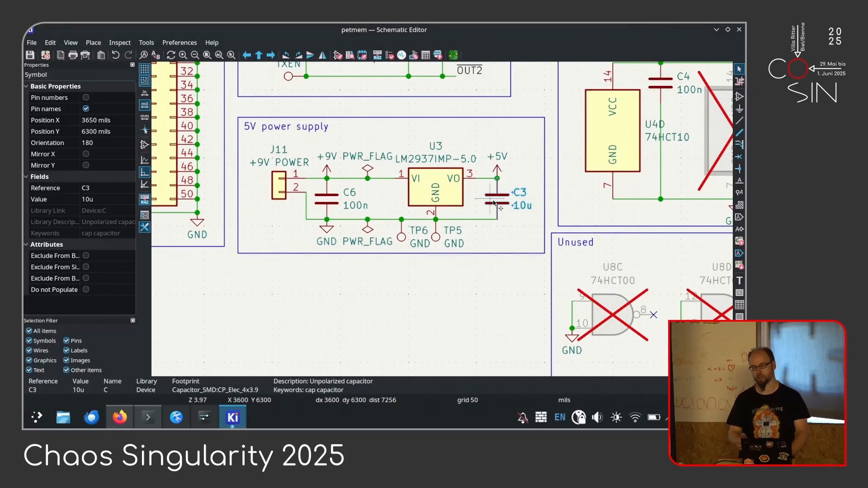Switch units to millimeters
Screen dimensions: 868x488
pos(144,117)
